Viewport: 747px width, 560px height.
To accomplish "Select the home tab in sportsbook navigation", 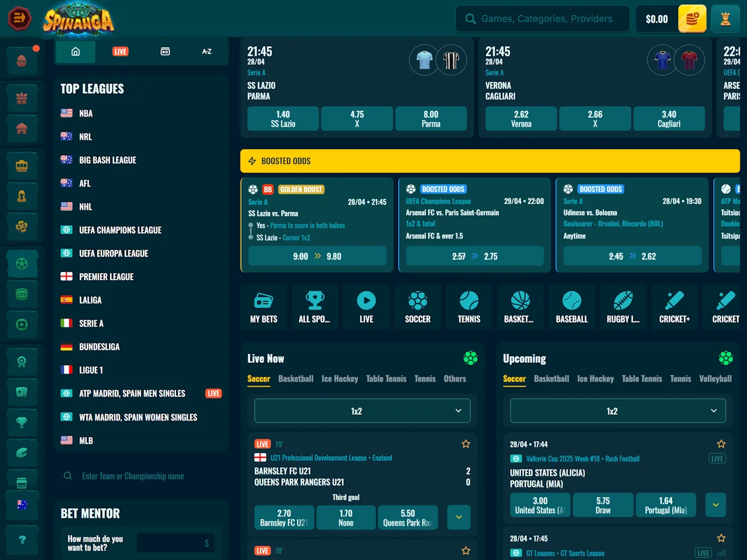I will [x=76, y=51].
